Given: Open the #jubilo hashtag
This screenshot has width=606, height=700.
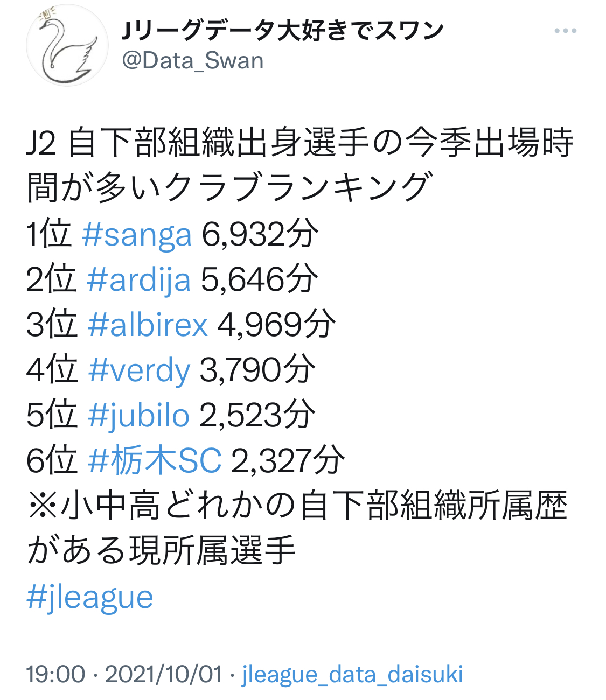Looking at the screenshot, I should click(138, 416).
